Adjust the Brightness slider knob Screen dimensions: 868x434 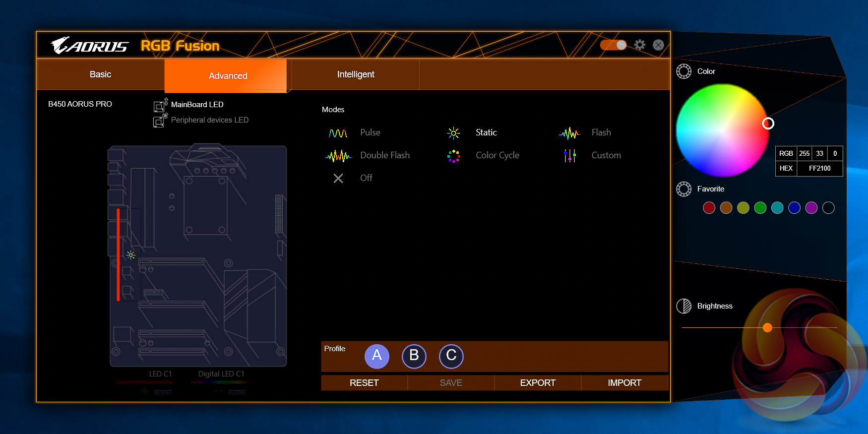coord(767,327)
